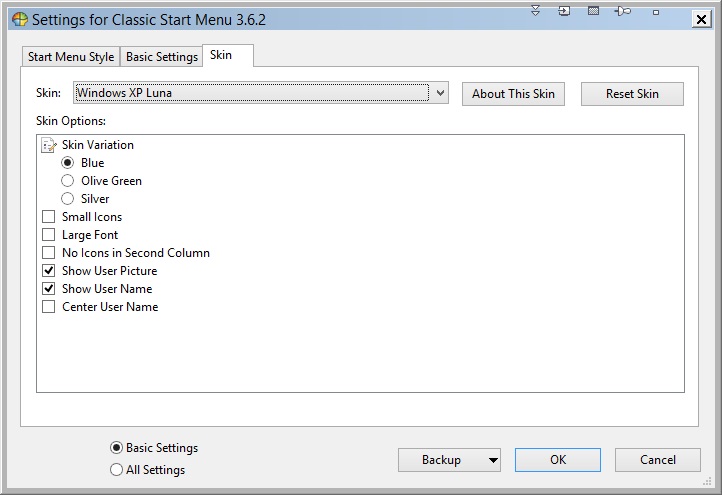
Task: Switch to the Start Menu Style tab
Action: tap(71, 57)
